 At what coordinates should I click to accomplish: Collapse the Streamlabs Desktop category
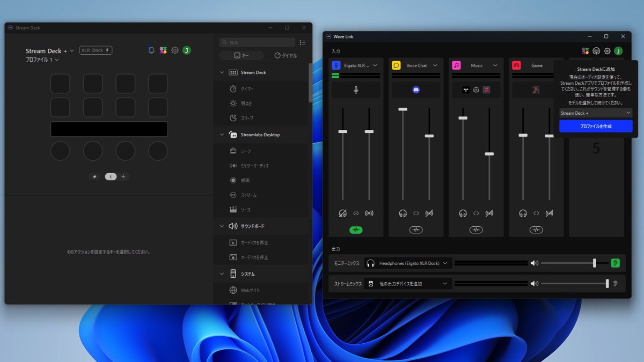tap(222, 135)
